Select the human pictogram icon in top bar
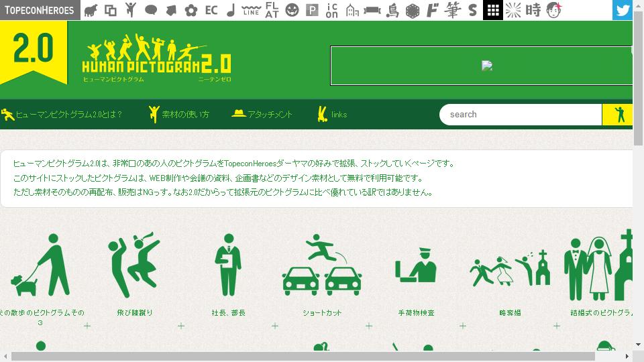This screenshot has width=644, height=362. 131,10
